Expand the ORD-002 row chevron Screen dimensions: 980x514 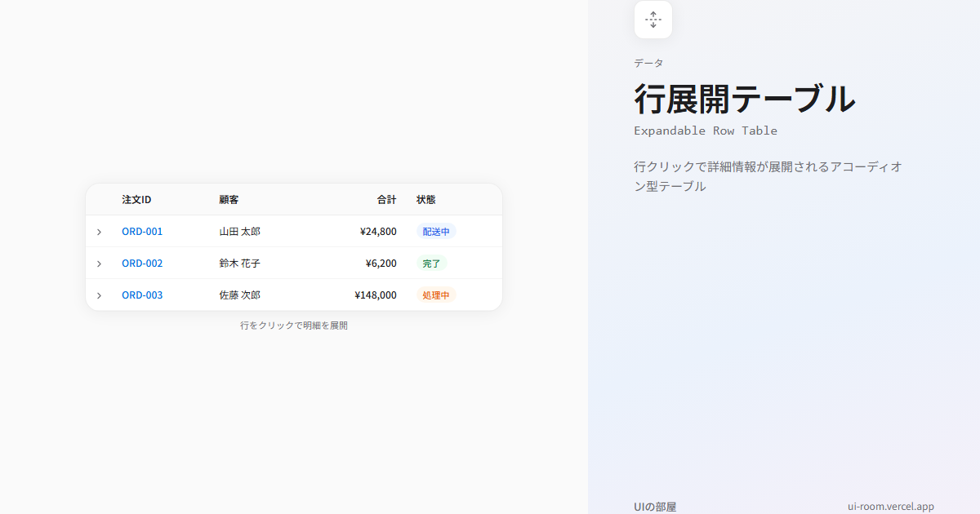[x=99, y=264]
